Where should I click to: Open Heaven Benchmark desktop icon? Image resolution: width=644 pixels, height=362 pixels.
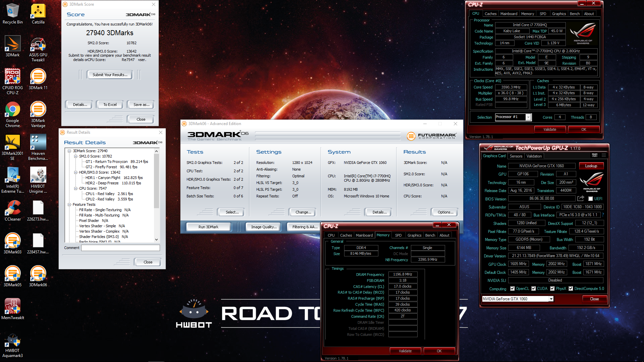tap(38, 147)
